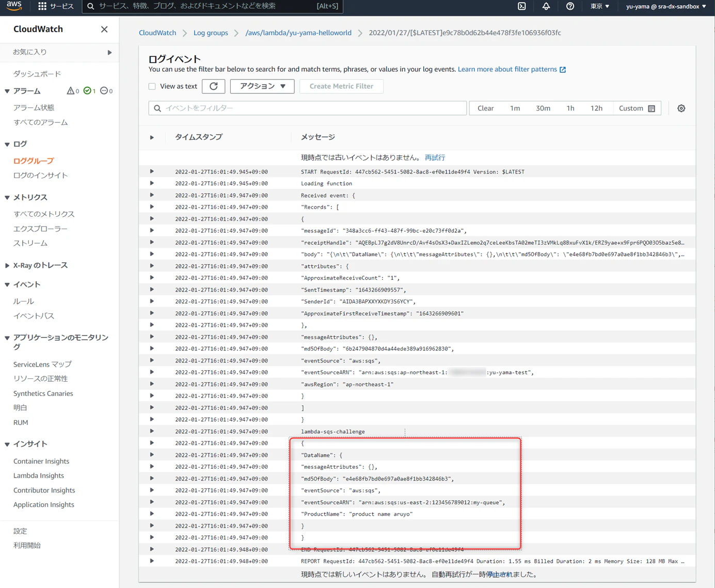The width and height of the screenshot is (715, 588).
Task: Click the Custom time range calendar icon
Action: pos(652,108)
